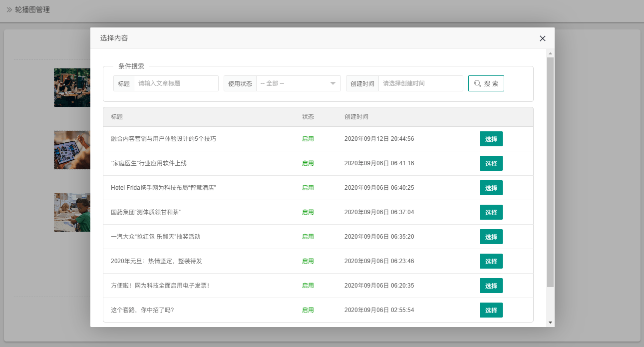Focus the 标题 article title input
This screenshot has height=347, width=644.
pos(176,83)
